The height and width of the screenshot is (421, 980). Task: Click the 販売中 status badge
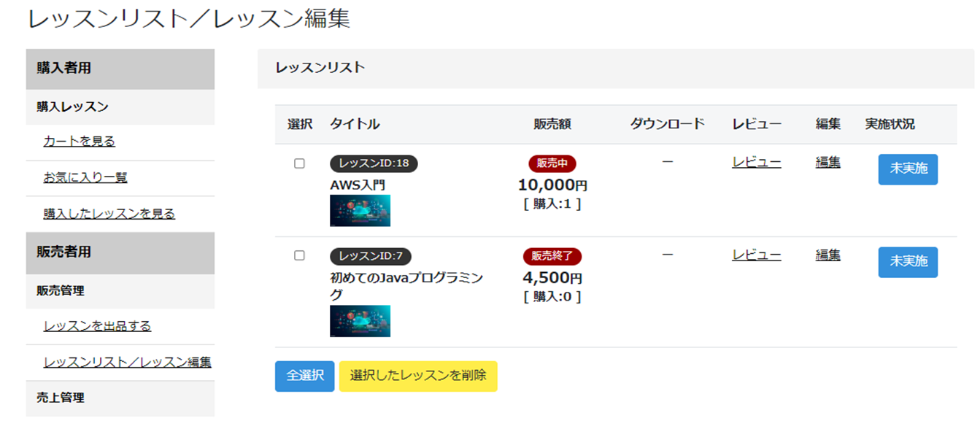coord(552,163)
